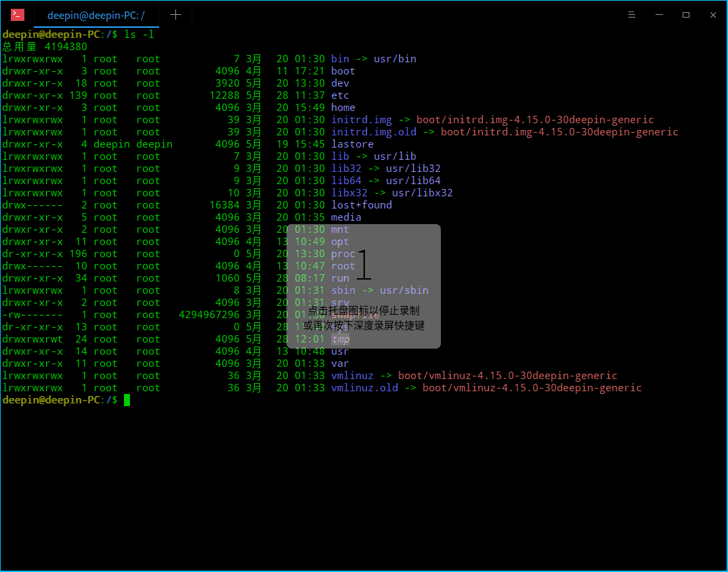
Task: Click the typed command 'ls -l'
Action: coord(139,35)
